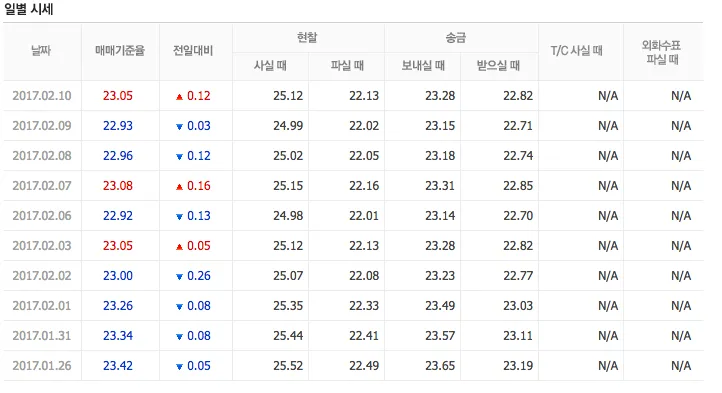Click the red up arrow in 2017.02.07 row

(180, 187)
